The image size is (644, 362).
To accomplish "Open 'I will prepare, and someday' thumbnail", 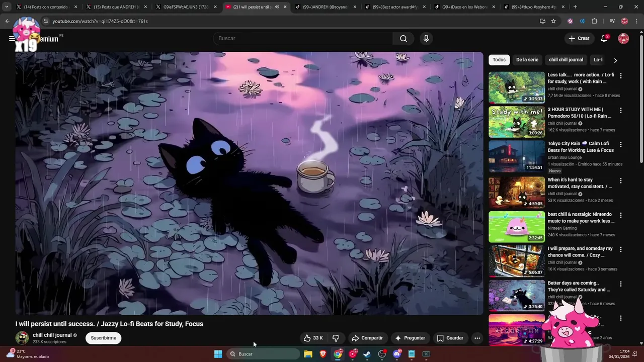I will 517,261.
